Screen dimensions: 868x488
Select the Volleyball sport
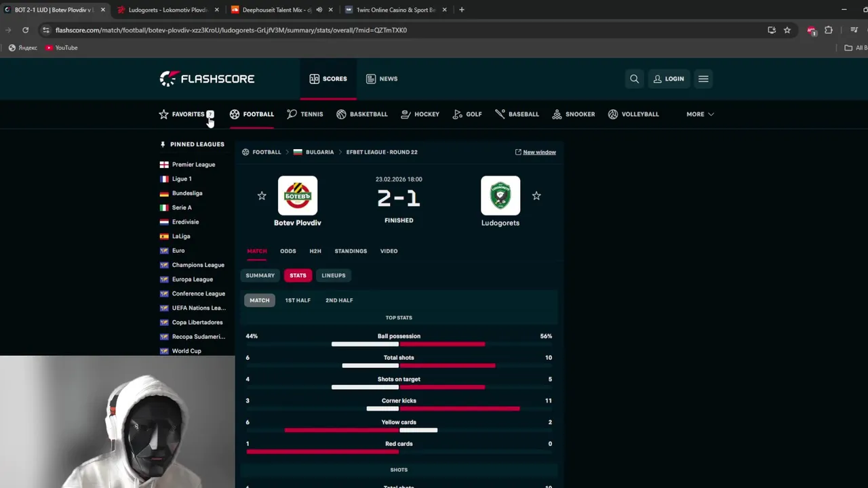(x=633, y=114)
